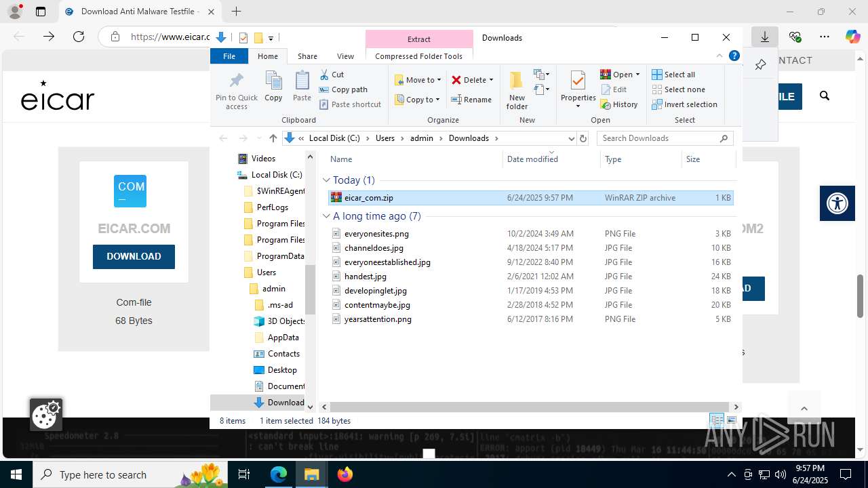This screenshot has height=488, width=868.
Task: Click the file list horizontal scrollbar
Action: click(530, 407)
